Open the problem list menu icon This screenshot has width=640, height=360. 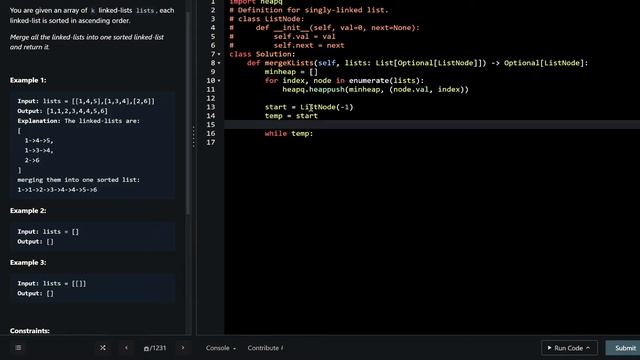coord(18,348)
